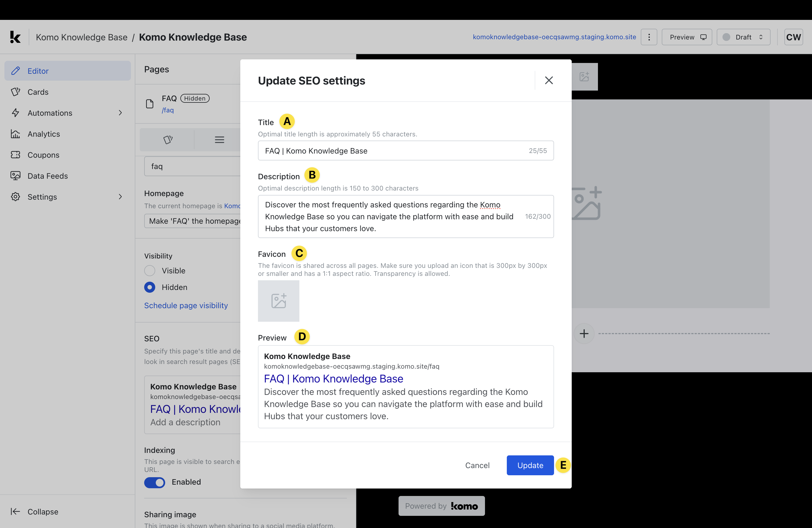Screen dimensions: 812x528
Task: Click the plus add-section icon on canvas
Action: (584, 333)
